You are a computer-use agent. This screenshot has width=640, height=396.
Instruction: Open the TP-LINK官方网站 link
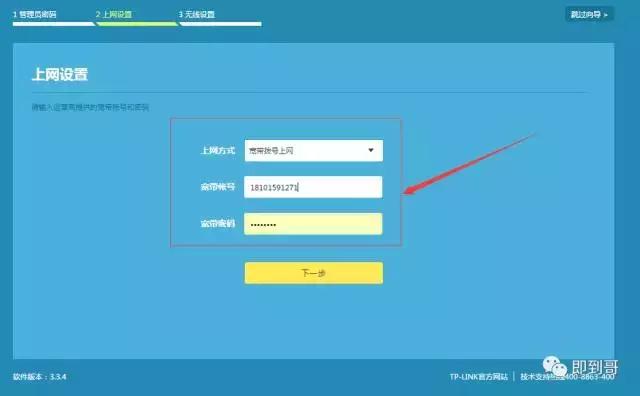click(x=478, y=377)
